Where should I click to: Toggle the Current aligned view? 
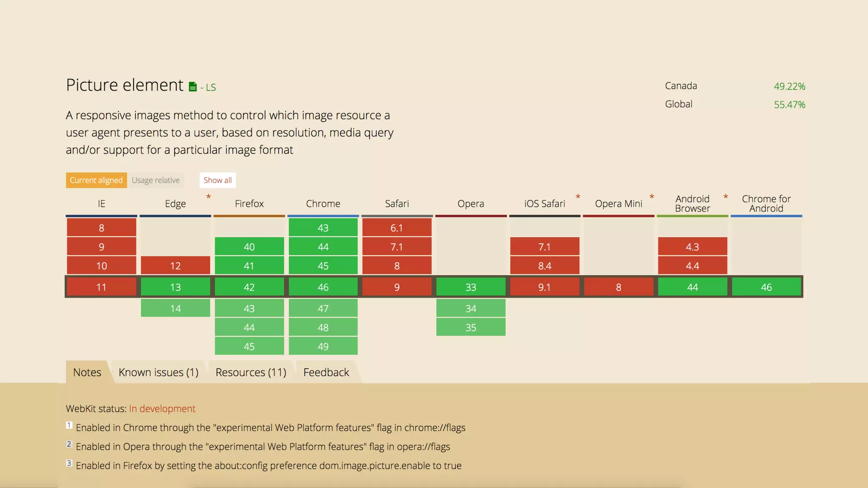(x=96, y=180)
